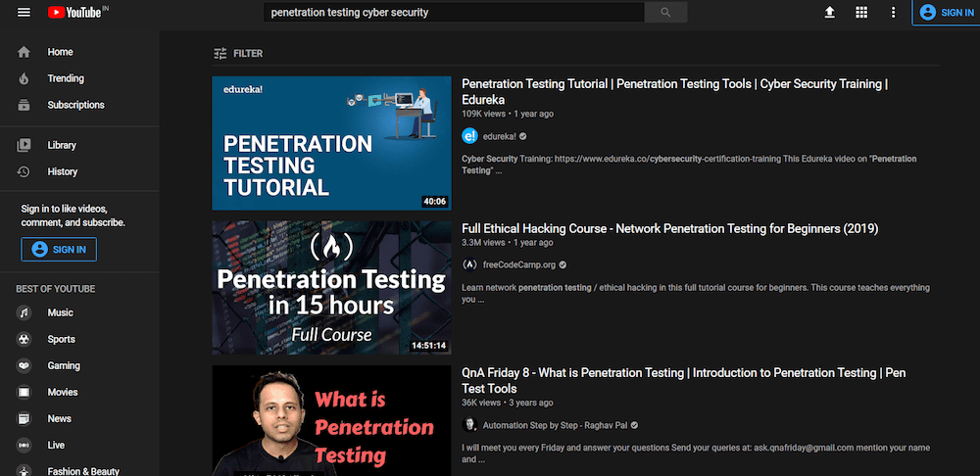Click the Fashion & Beauty icon
980x476 pixels.
pos(24,471)
